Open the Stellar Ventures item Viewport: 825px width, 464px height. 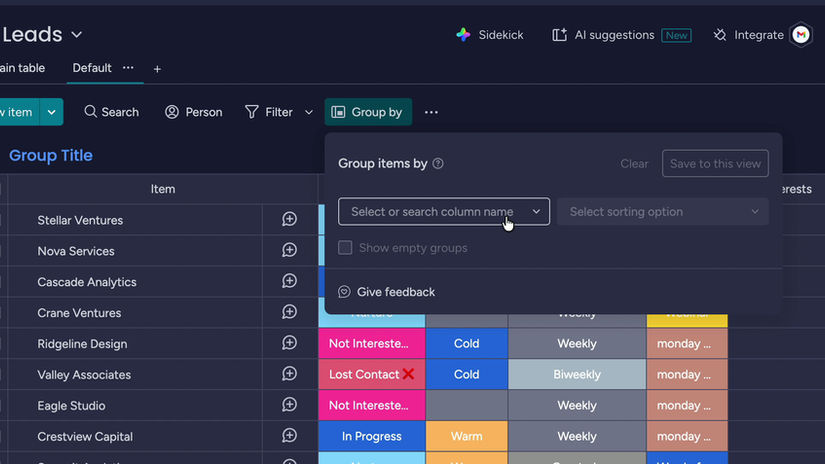(80, 220)
